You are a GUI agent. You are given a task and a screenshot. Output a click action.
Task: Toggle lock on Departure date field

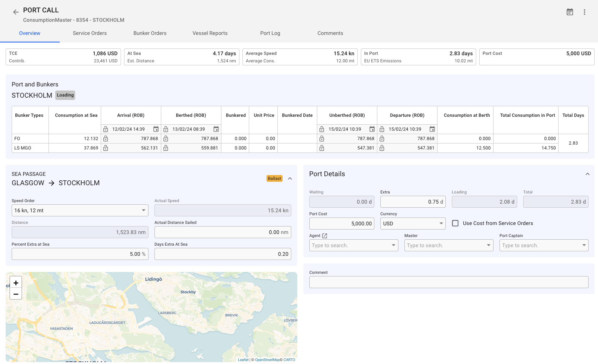coord(382,129)
